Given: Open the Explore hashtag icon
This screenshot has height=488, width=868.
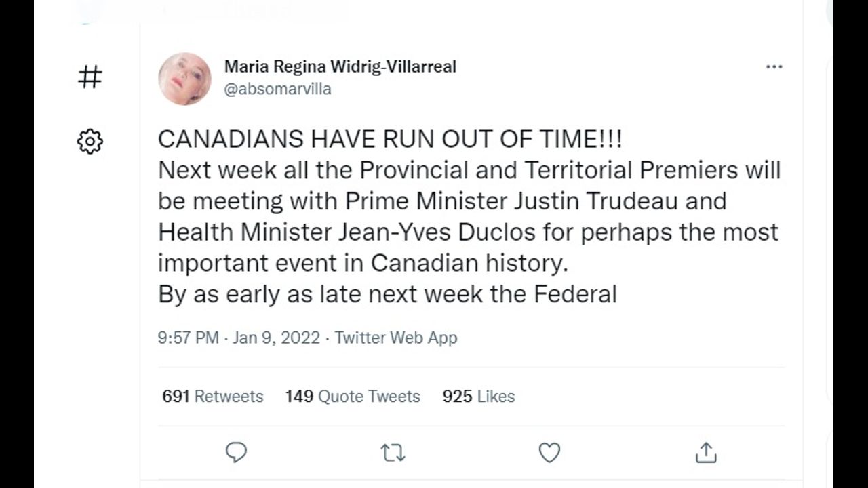Looking at the screenshot, I should [90, 77].
